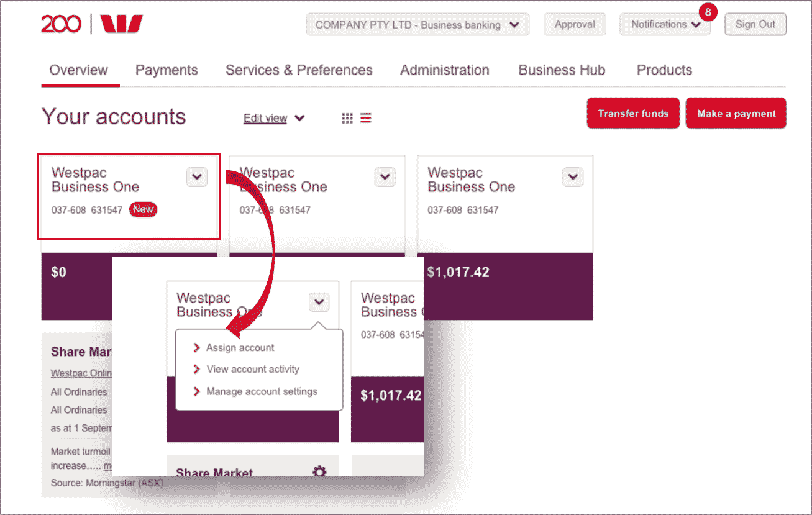This screenshot has height=515, width=812.
Task: Click the $1,017.42 balance in third card
Action: (458, 272)
